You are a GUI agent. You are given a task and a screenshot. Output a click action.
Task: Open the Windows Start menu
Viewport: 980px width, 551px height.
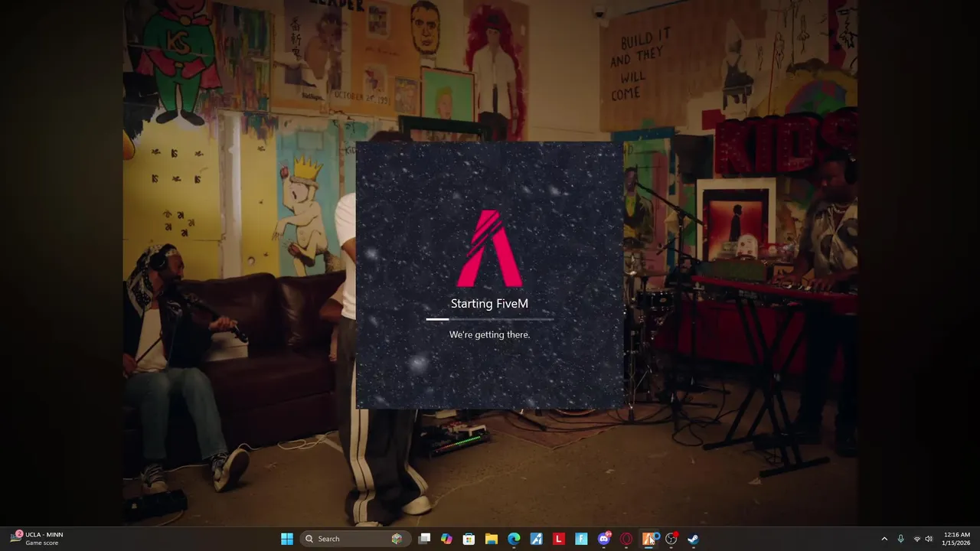coord(287,539)
